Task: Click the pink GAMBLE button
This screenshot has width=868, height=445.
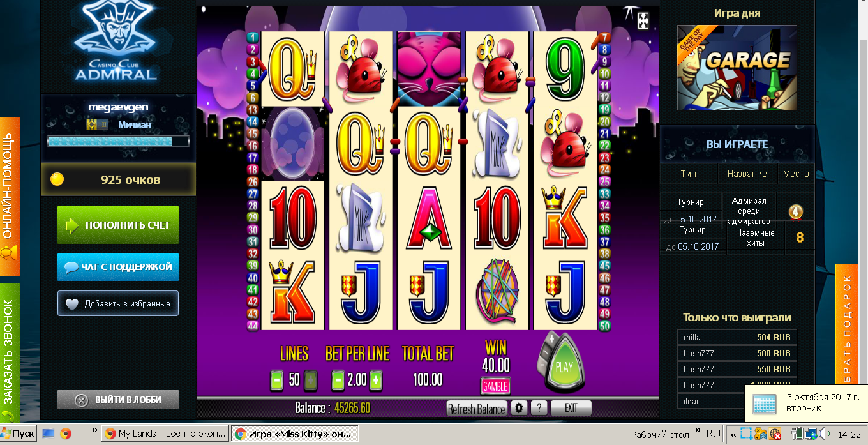Action: coord(495,386)
